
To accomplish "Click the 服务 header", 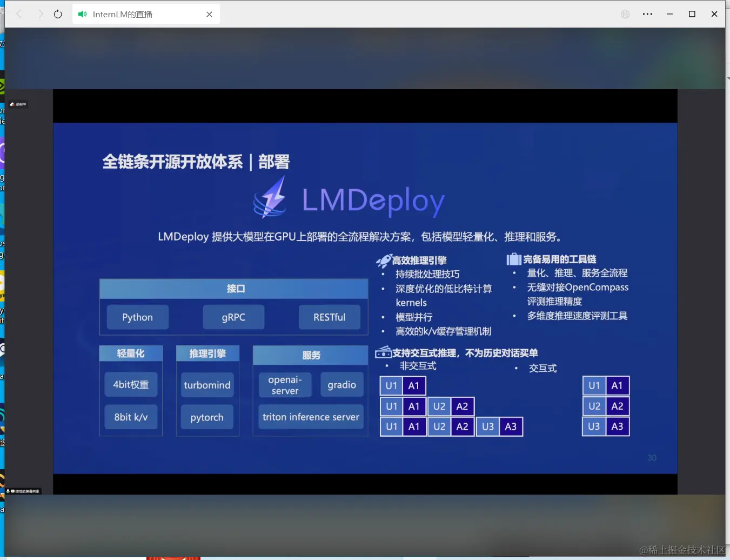I will pos(311,355).
